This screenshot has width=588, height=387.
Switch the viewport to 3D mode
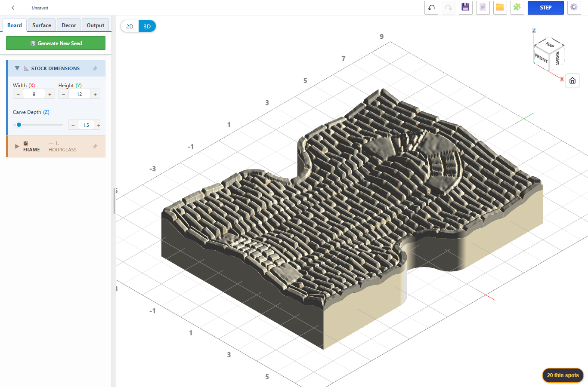click(x=147, y=26)
